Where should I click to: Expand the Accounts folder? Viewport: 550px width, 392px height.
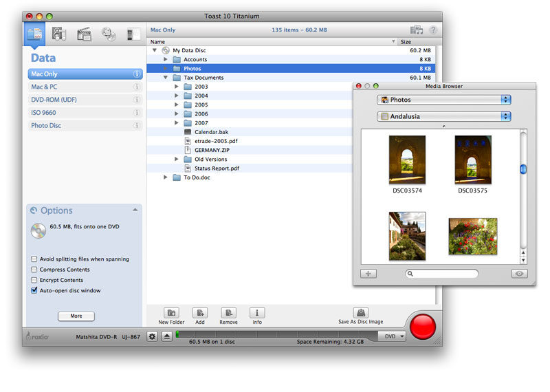166,60
